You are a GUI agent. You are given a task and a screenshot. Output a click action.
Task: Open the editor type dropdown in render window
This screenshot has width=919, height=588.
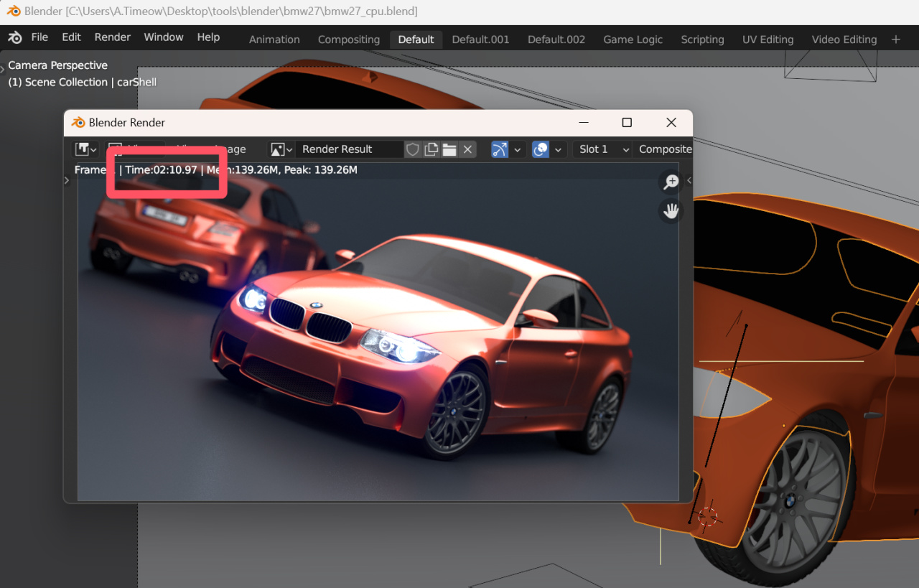pyautogui.click(x=86, y=149)
